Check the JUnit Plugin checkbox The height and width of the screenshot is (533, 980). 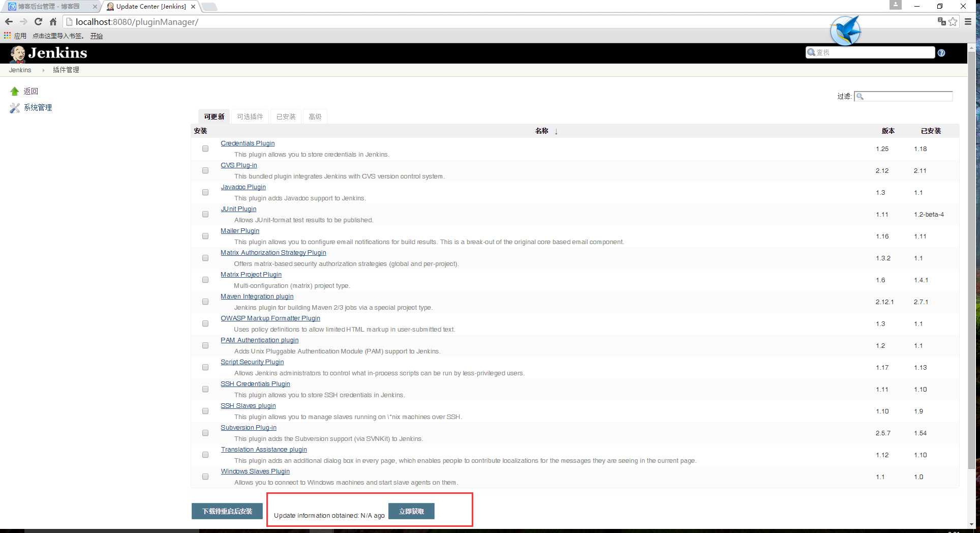tap(205, 214)
